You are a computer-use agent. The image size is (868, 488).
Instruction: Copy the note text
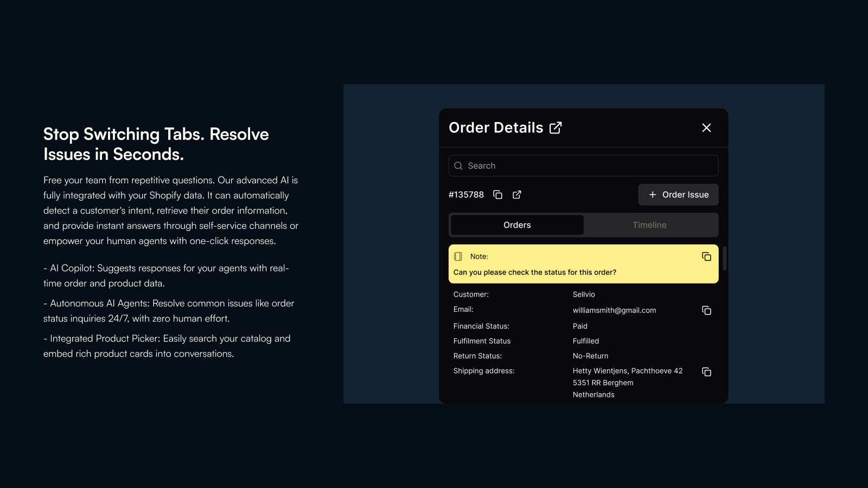[x=706, y=256]
